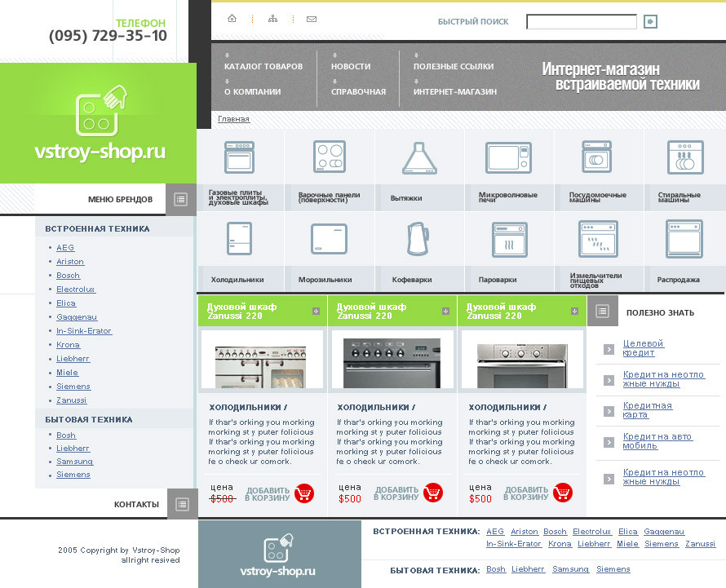Add first Zanussi 220 to cart
Screen dimensions: 726x588
click(304, 493)
